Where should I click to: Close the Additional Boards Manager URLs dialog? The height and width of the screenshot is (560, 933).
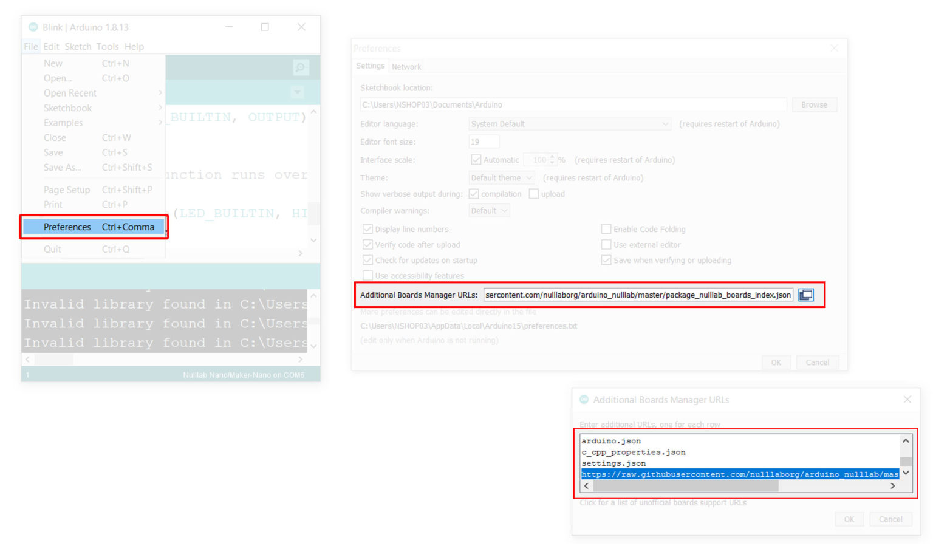(907, 400)
